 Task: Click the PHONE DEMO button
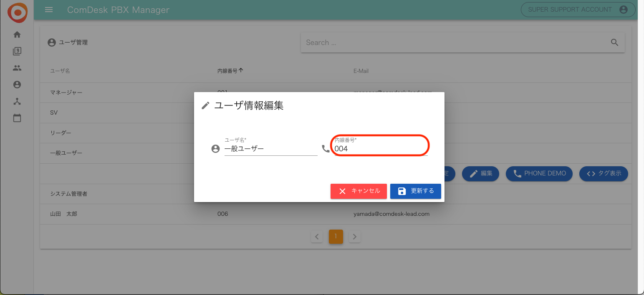pos(540,174)
